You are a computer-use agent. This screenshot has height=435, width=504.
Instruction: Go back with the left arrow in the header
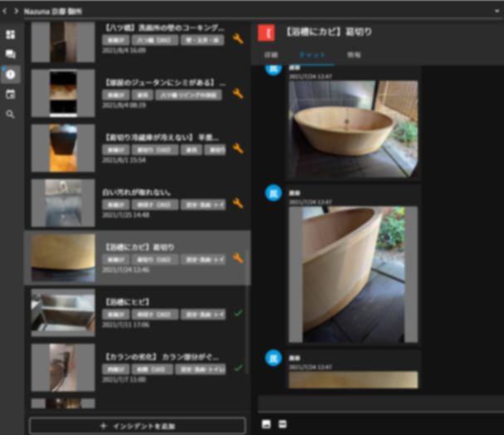(x=4, y=12)
